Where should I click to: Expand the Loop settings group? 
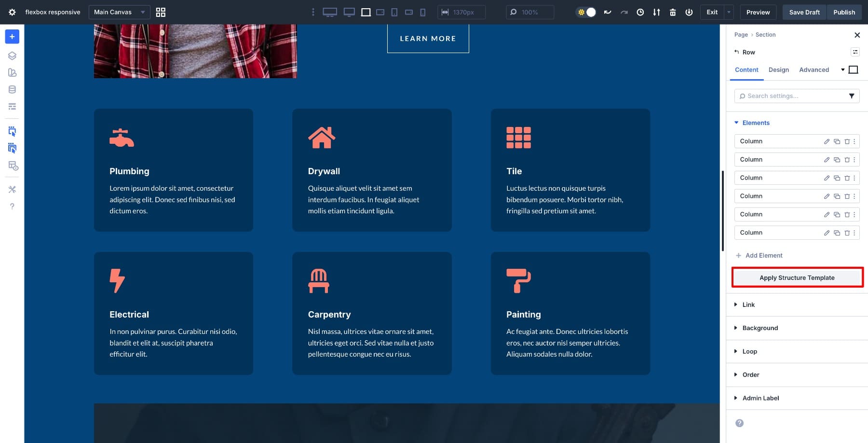(749, 351)
